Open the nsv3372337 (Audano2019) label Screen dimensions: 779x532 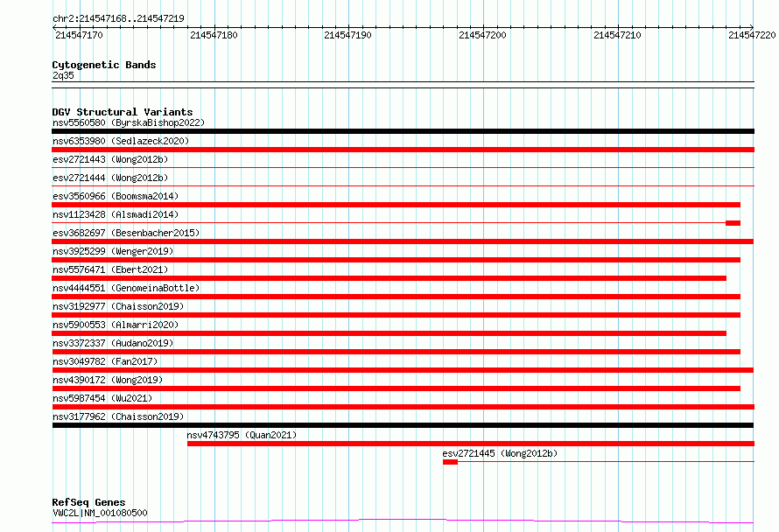113,343
